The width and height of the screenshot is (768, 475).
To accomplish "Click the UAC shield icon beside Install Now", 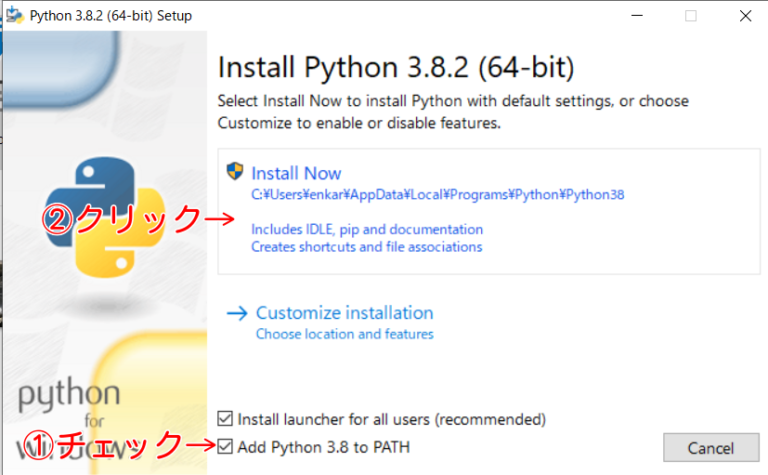I will pyautogui.click(x=236, y=172).
